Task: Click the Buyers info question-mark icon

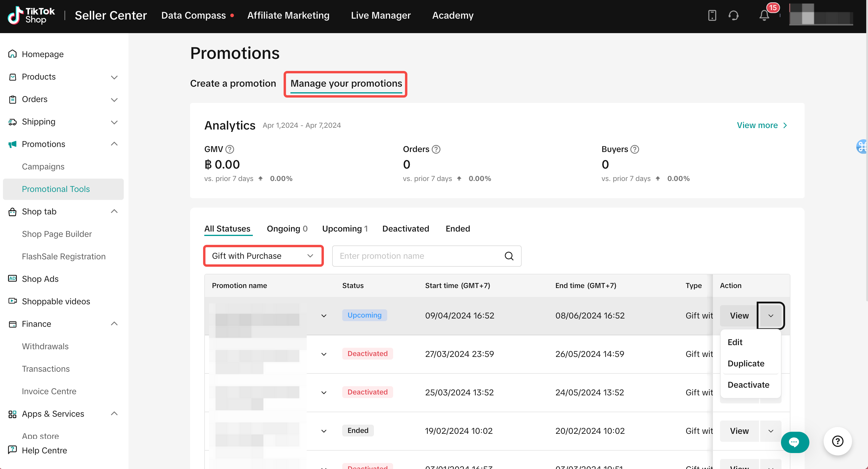Action: 634,149
